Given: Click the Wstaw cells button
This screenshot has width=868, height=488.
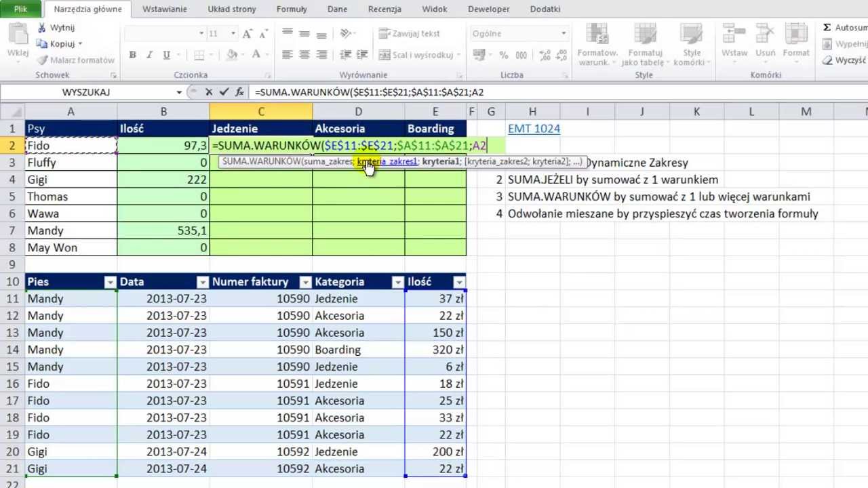Looking at the screenshot, I should (x=734, y=41).
